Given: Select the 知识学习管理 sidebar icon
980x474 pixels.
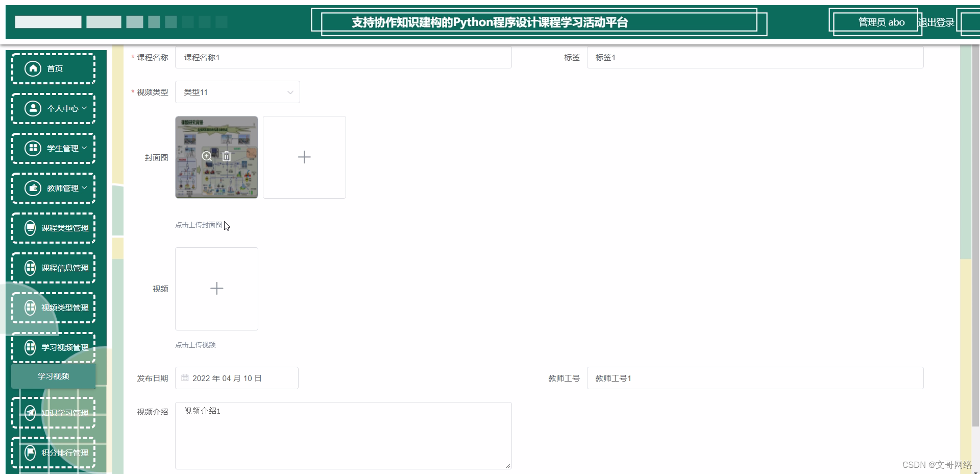Looking at the screenshot, I should point(30,413).
